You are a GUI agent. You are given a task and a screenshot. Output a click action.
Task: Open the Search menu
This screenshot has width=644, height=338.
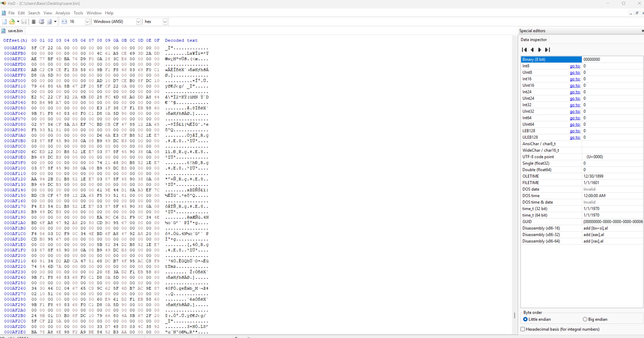tap(34, 13)
